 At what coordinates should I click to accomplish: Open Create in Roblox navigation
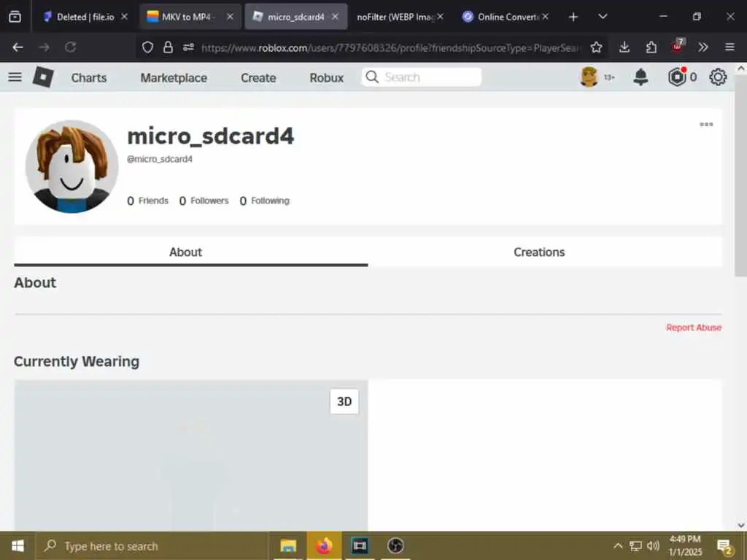[x=258, y=77]
